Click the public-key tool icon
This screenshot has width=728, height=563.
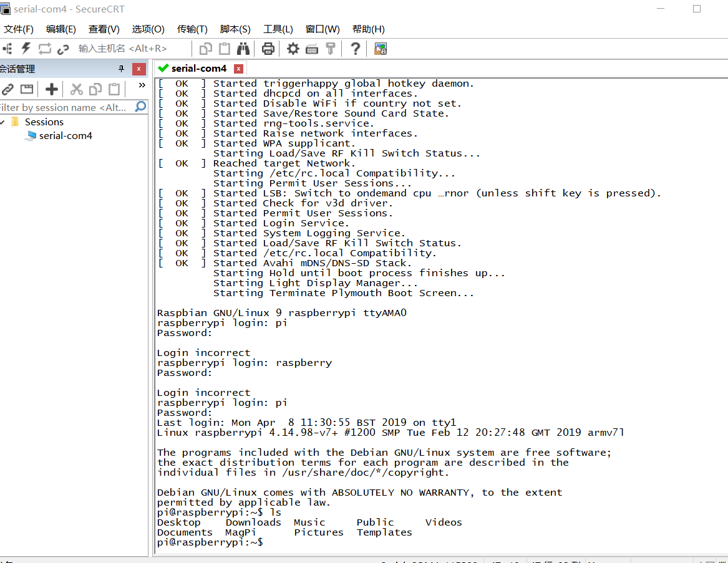pyautogui.click(x=330, y=49)
